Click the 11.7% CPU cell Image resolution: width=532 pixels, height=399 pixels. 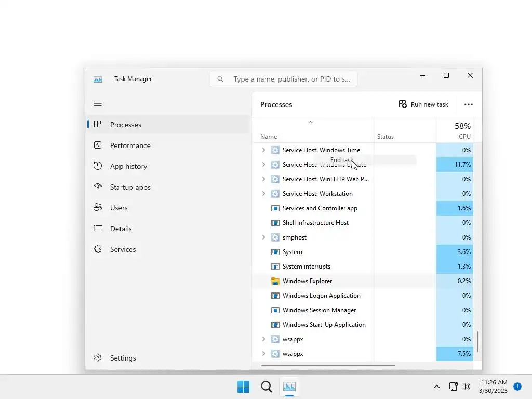coord(455,165)
